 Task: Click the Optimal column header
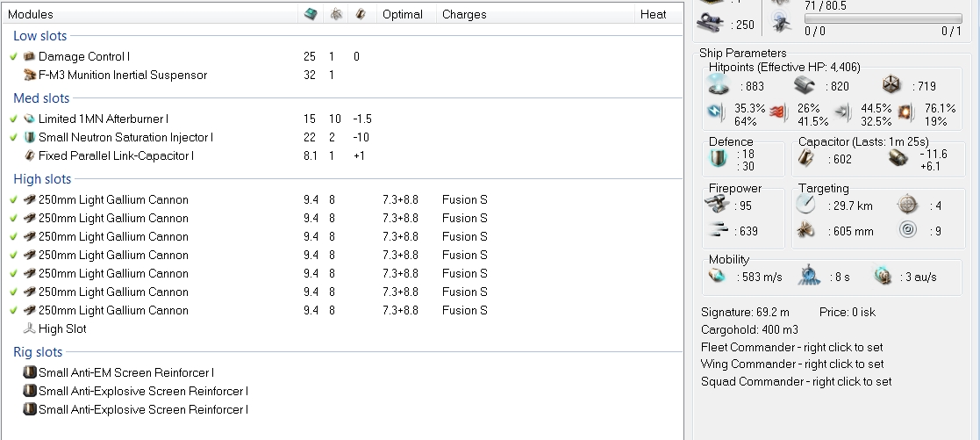[x=402, y=14]
